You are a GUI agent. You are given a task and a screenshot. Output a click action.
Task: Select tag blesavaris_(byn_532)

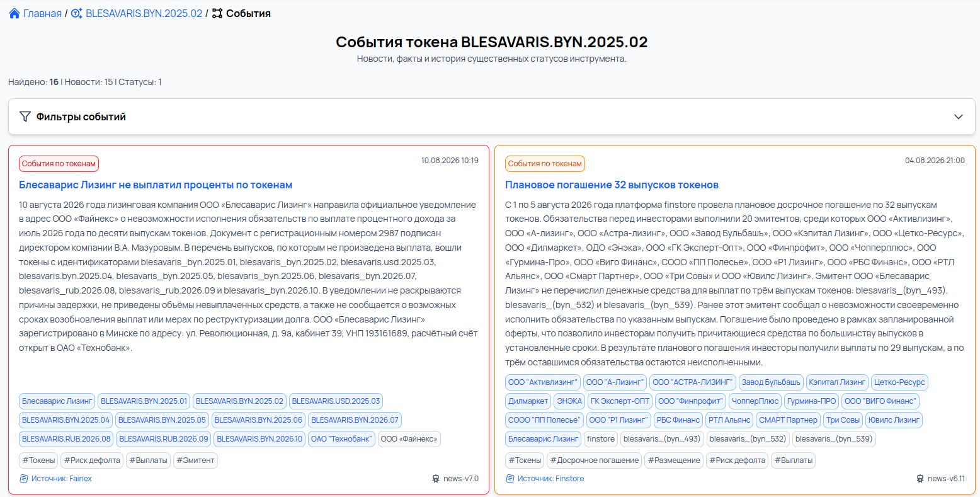748,439
